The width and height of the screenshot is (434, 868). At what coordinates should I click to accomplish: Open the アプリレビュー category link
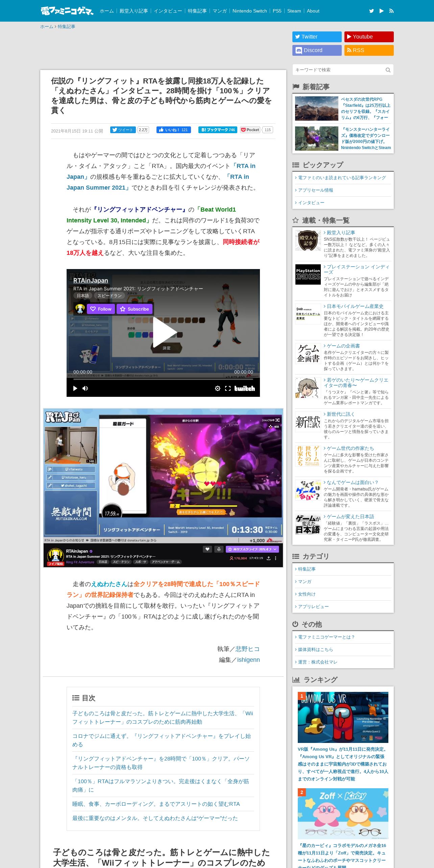coord(313,607)
